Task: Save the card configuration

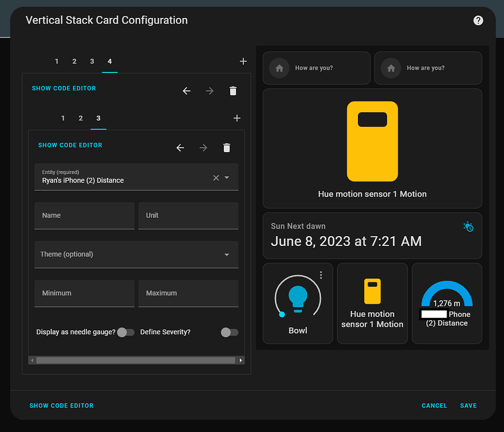Action: pyautogui.click(x=468, y=406)
